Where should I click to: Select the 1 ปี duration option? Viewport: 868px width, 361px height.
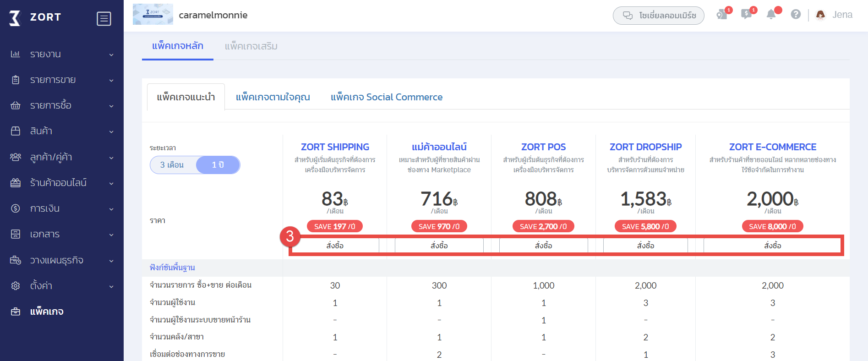[x=218, y=165]
